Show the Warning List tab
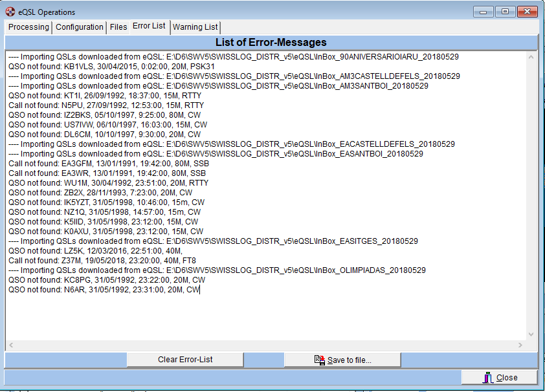Viewport: 545px width, 392px height. (x=195, y=27)
